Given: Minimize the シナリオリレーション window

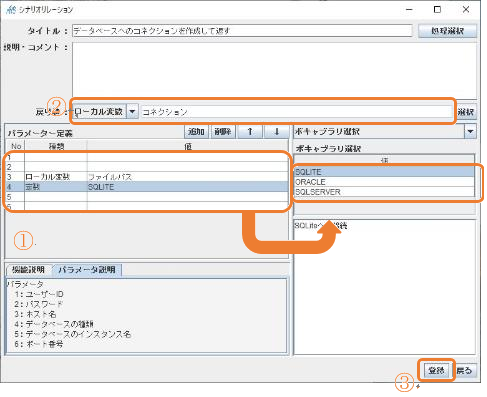Looking at the screenshot, I should point(410,10).
